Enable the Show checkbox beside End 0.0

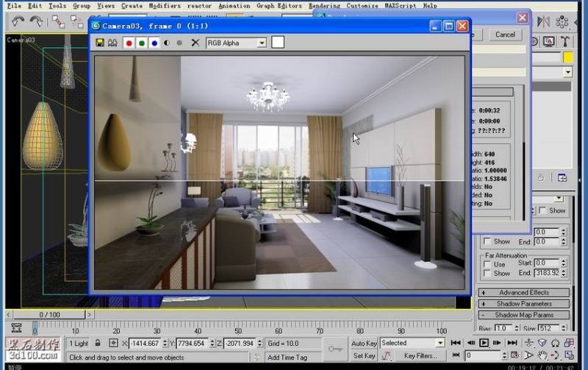pos(487,241)
